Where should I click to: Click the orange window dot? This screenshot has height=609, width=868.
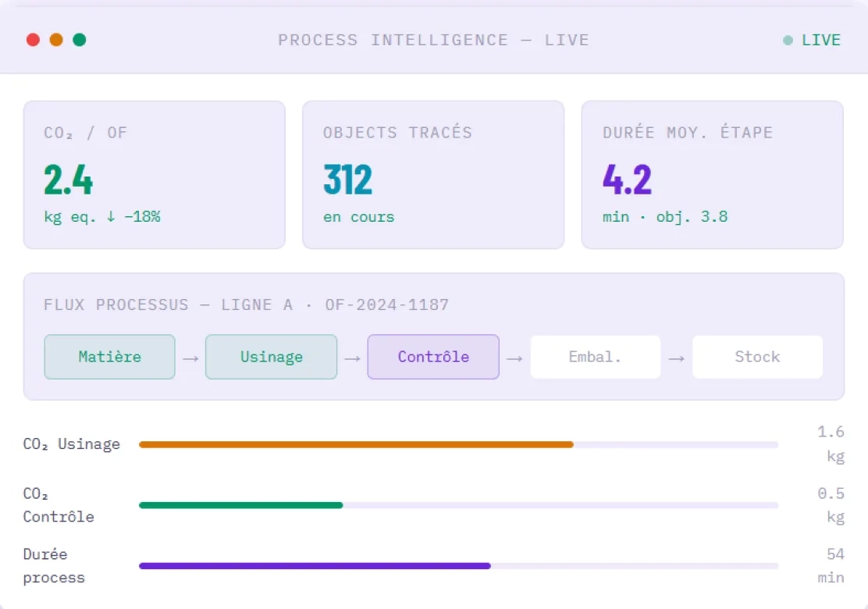point(56,40)
